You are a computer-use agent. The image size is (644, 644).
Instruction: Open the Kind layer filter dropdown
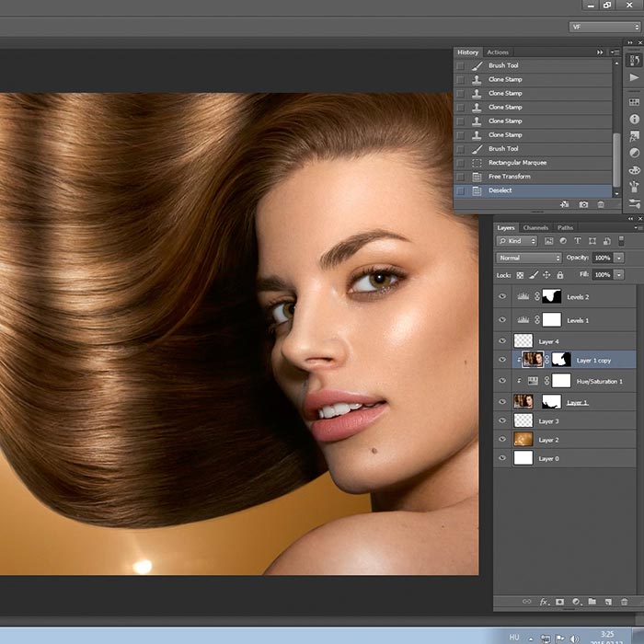point(517,241)
